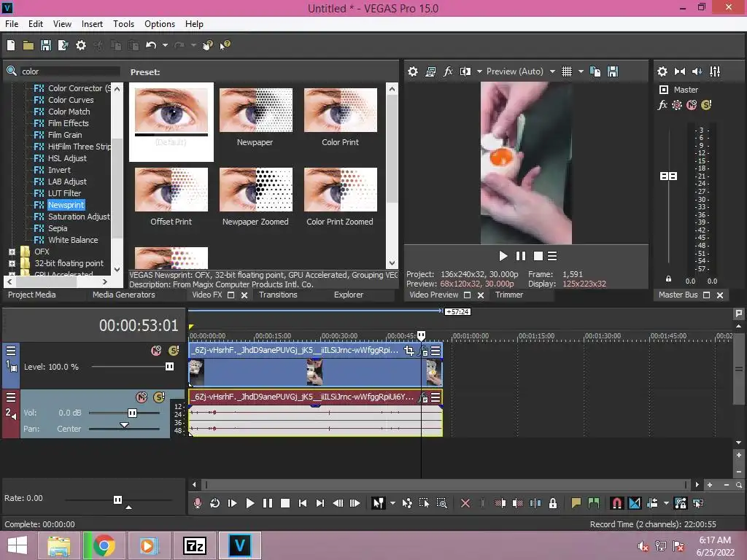Open VEGAS Pro in Windows taskbar
747x560 pixels.
(239, 545)
